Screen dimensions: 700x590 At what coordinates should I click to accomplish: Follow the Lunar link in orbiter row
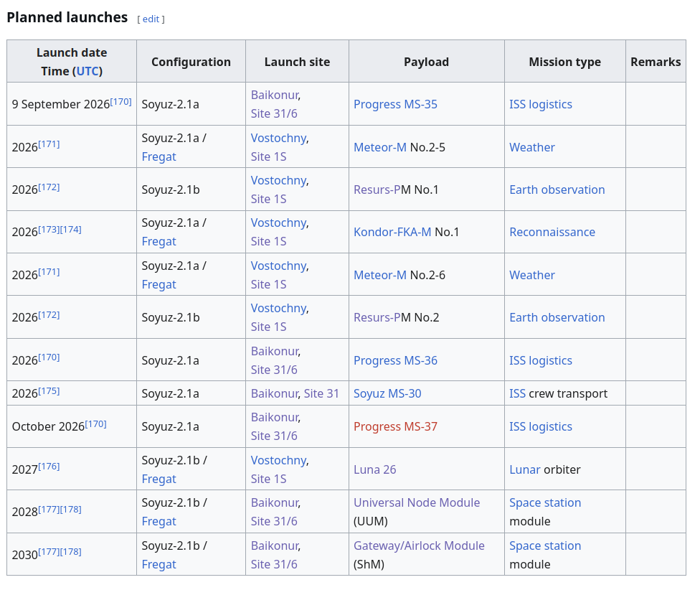[524, 469]
